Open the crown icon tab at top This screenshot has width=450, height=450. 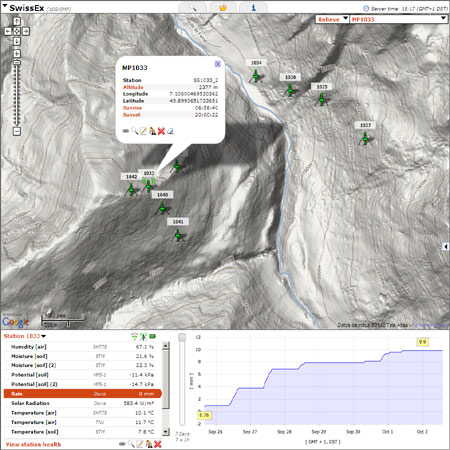[x=223, y=7]
